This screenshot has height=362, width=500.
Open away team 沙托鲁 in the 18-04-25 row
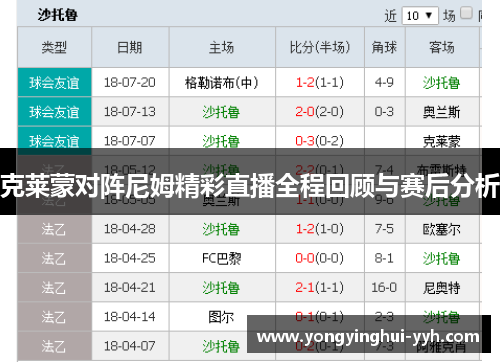coord(442,259)
